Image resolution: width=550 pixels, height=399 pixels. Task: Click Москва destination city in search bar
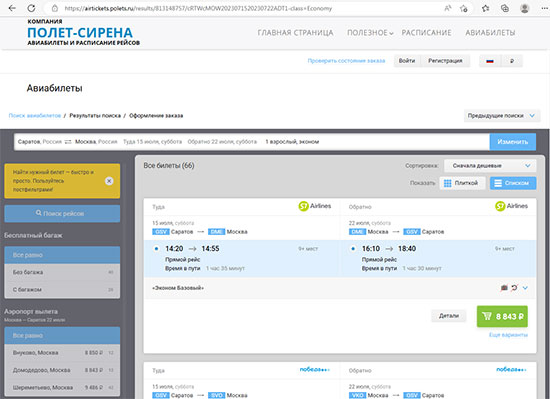[96, 142]
